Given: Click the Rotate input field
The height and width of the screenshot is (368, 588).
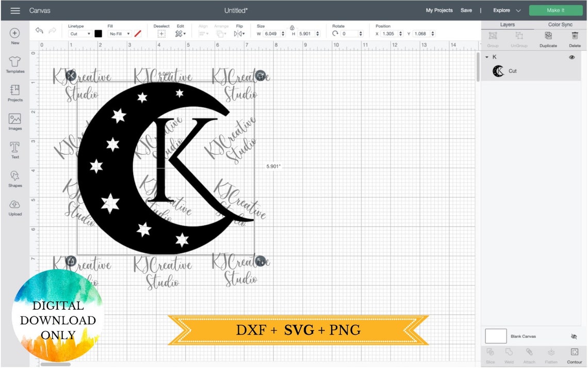Looking at the screenshot, I should 349,34.
